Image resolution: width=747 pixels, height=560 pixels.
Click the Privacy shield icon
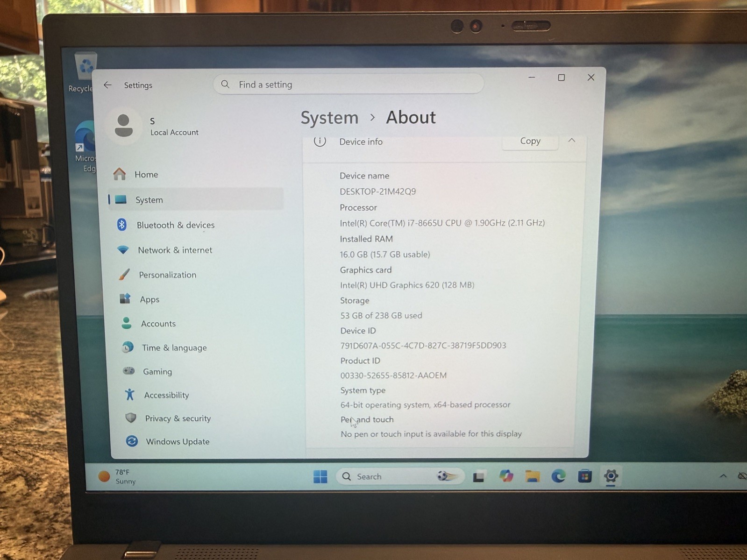(131, 418)
